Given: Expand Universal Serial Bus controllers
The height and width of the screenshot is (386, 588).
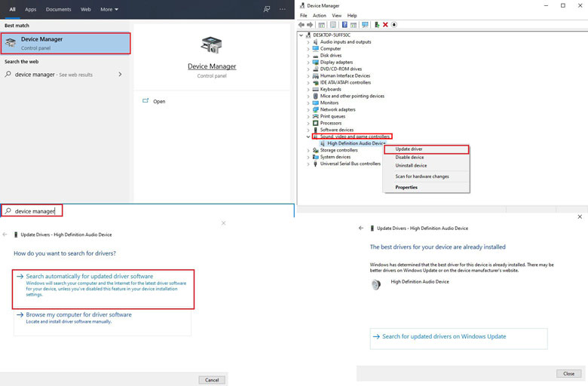Looking at the screenshot, I should click(x=308, y=164).
